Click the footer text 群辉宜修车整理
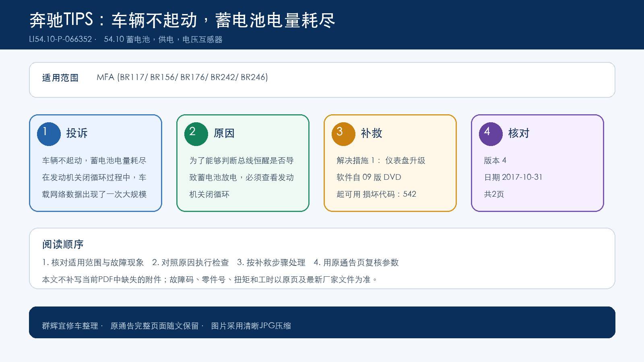644x362 pixels. (x=70, y=326)
